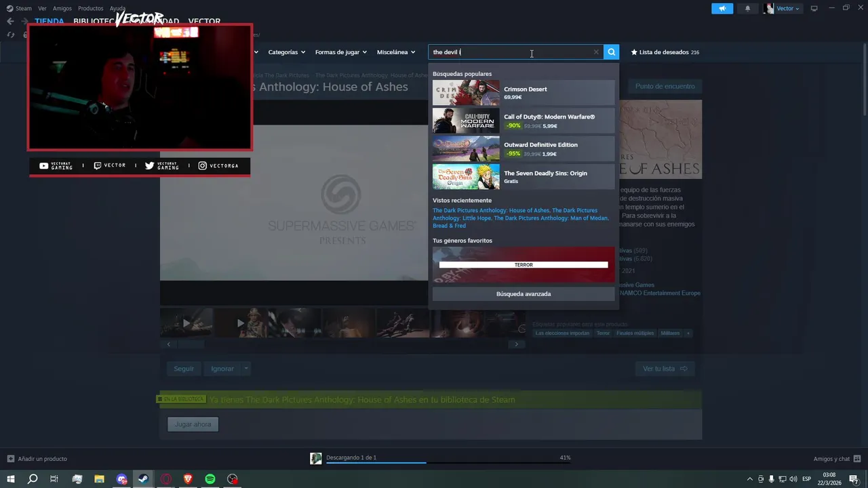Select the Outward Definitive Edition result
The height and width of the screenshot is (488, 868).
point(524,149)
